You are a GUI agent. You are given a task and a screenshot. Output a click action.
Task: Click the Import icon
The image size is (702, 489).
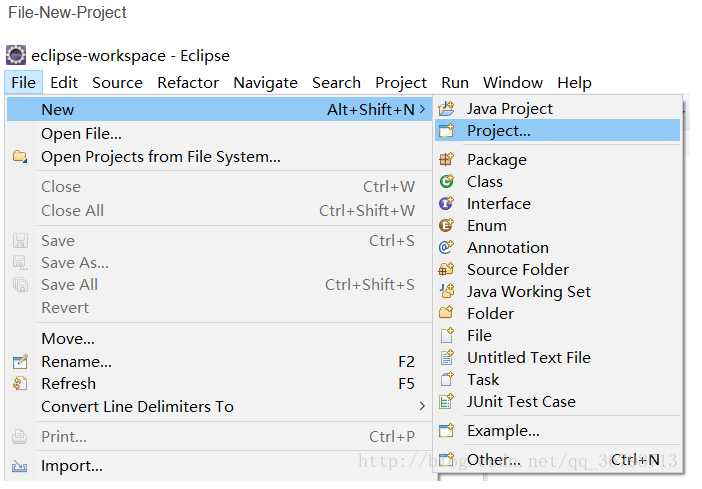[20, 466]
